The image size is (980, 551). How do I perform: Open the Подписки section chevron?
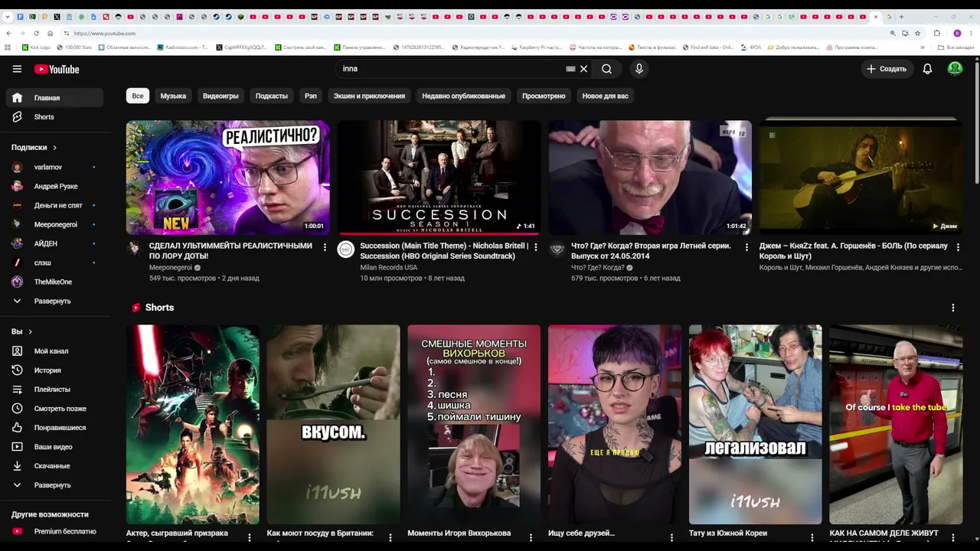click(54, 148)
